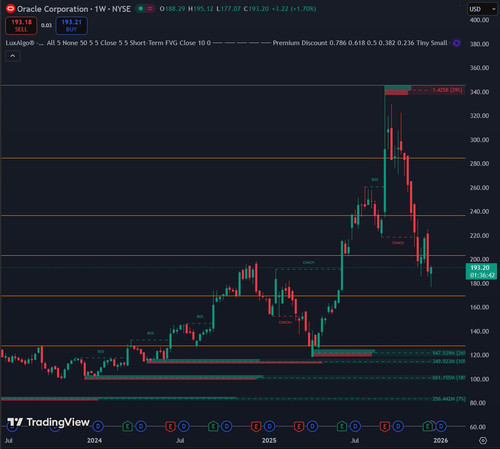Click the March 2025 red earnings marker
This screenshot has height=449, width=500.
[x=299, y=426]
